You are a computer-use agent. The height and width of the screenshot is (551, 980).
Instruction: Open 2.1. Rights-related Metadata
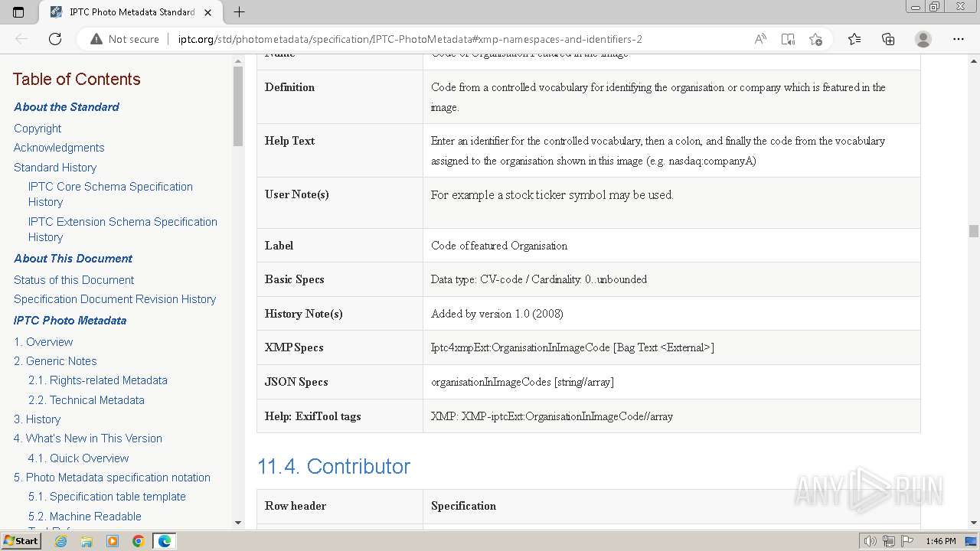click(97, 380)
